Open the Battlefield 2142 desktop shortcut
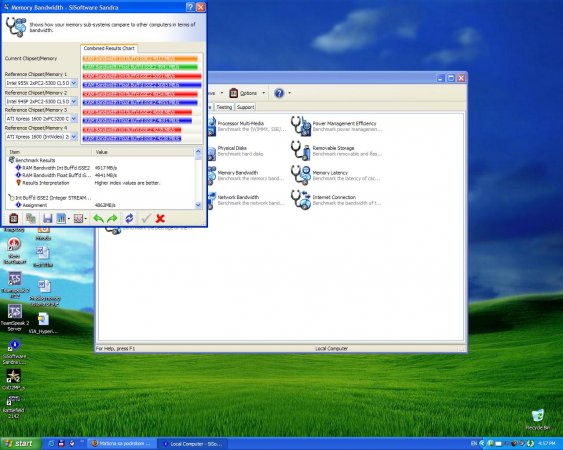The width and height of the screenshot is (563, 450). tap(14, 407)
